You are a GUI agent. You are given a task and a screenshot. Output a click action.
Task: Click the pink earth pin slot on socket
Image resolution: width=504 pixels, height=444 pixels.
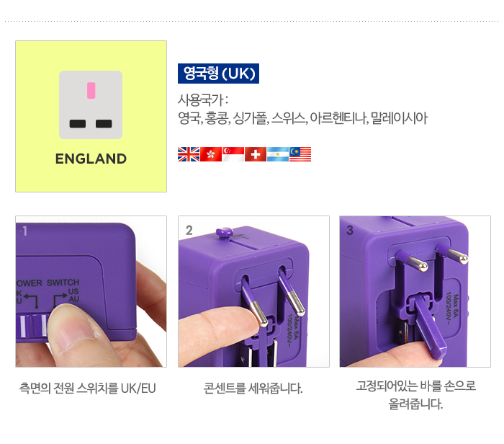click(x=91, y=90)
